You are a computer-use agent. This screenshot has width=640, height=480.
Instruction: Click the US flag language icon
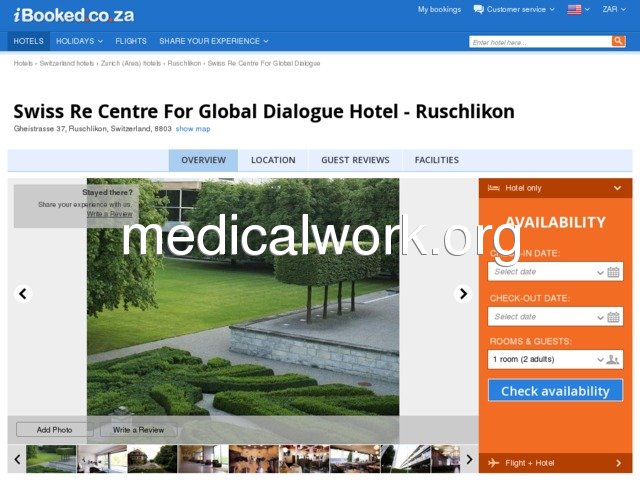pos(574,9)
